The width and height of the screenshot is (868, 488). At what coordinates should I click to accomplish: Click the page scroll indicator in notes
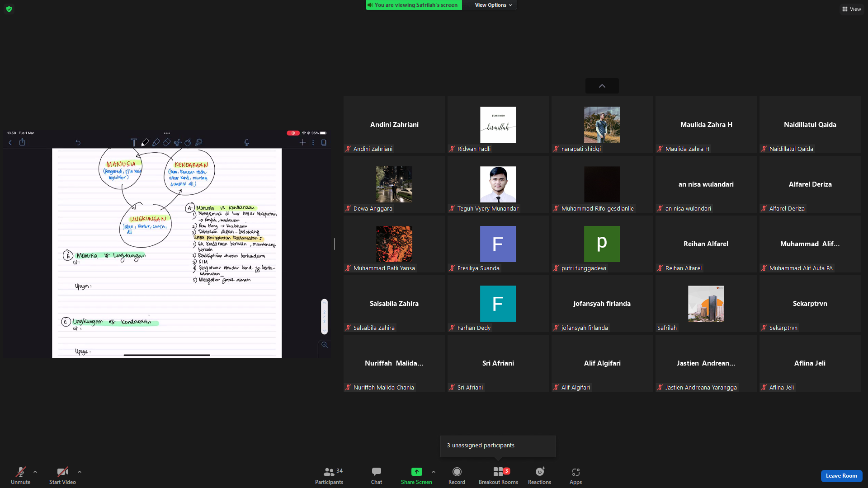pyautogui.click(x=324, y=316)
